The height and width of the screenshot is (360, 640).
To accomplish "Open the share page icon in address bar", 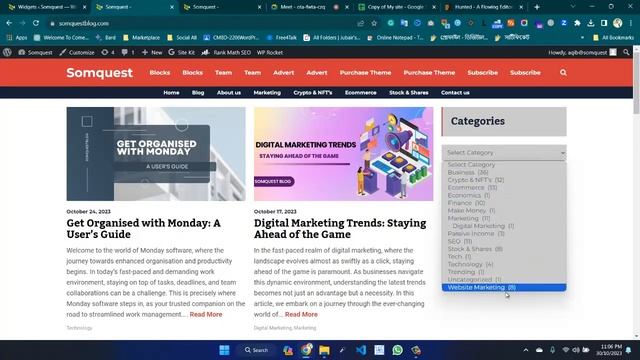I will (360, 23).
